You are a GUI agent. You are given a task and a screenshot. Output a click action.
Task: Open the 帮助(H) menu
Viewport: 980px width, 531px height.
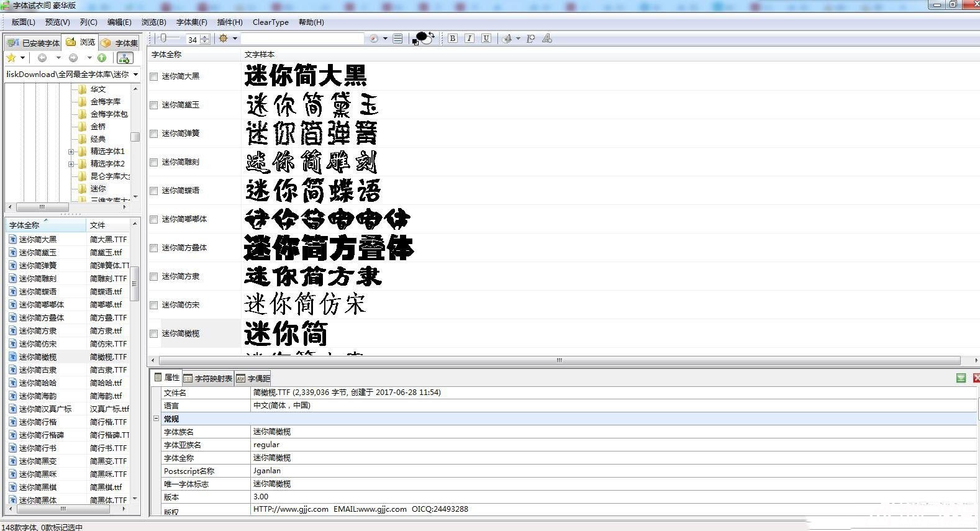(x=311, y=22)
